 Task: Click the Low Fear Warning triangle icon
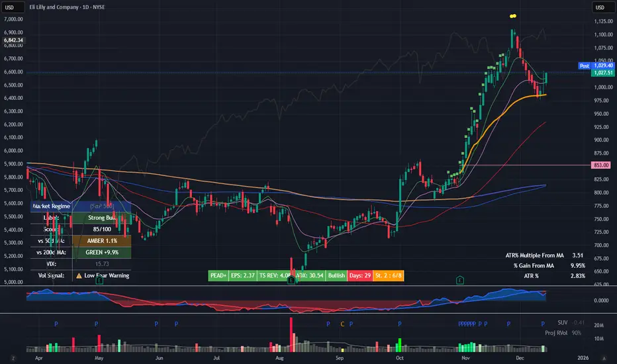click(79, 276)
